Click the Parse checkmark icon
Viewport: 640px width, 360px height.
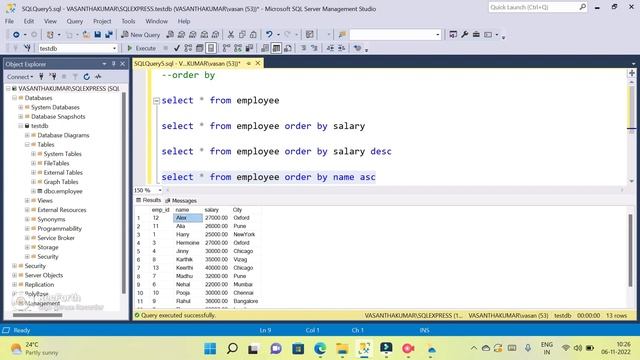177,48
